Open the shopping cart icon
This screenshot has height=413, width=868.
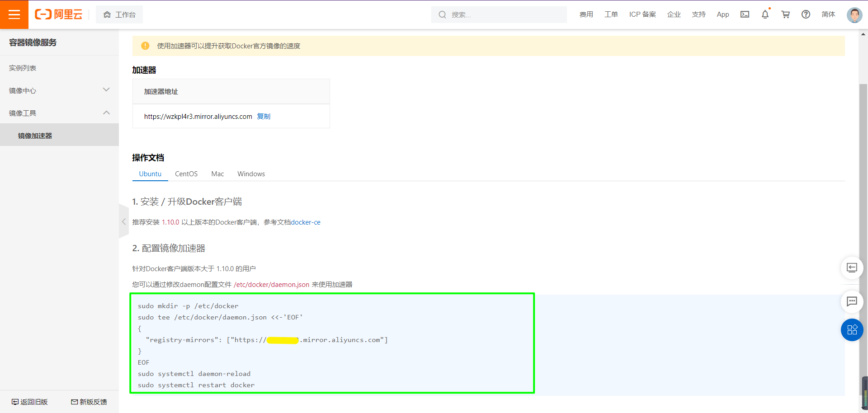(786, 14)
